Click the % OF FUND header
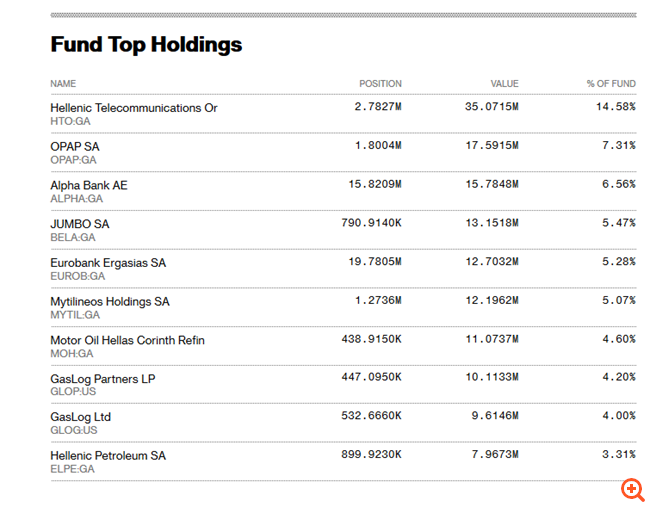Screen dimensions: 650x507 tap(611, 84)
